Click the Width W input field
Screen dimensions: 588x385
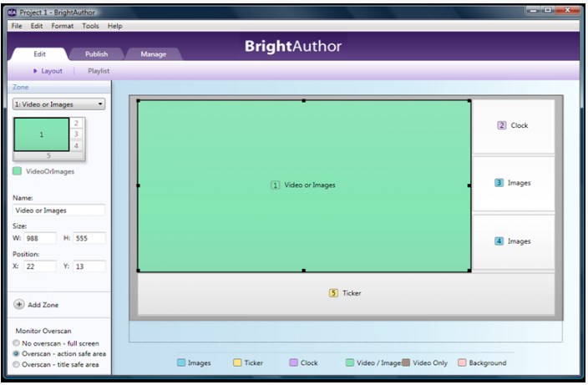tap(40, 238)
